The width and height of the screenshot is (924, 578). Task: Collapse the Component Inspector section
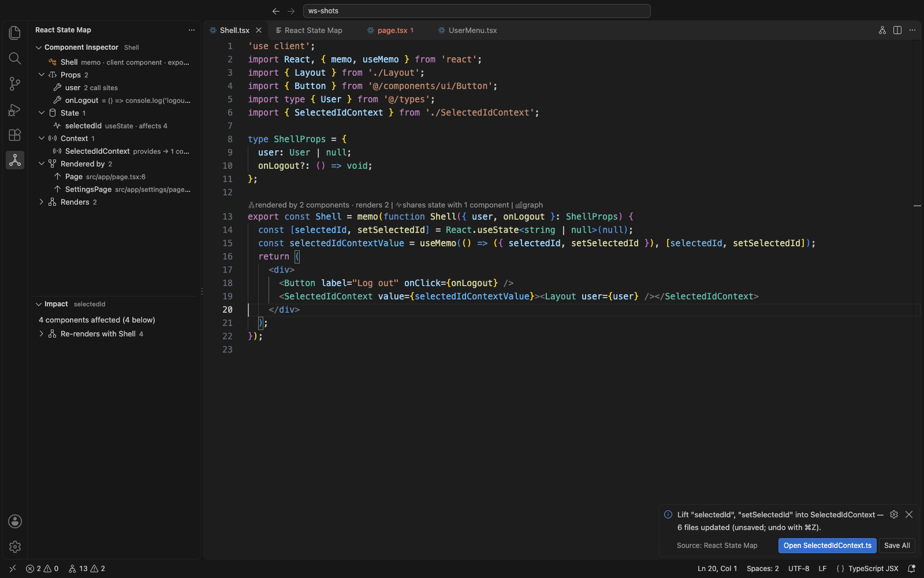click(39, 47)
